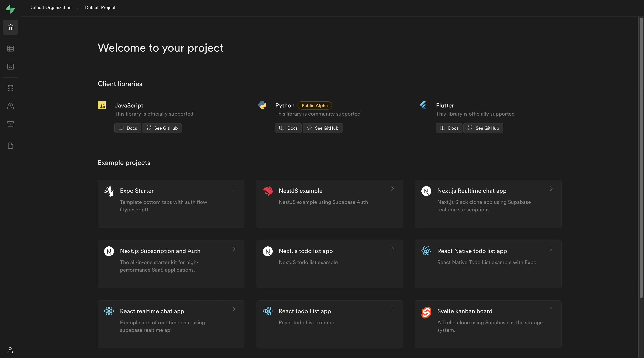Open the Storage archive icon

click(11, 124)
